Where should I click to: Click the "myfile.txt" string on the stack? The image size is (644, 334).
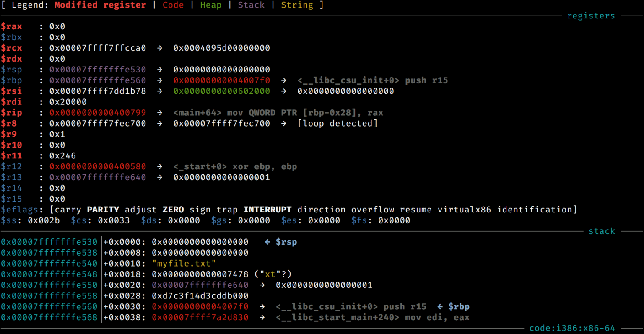click(x=184, y=263)
